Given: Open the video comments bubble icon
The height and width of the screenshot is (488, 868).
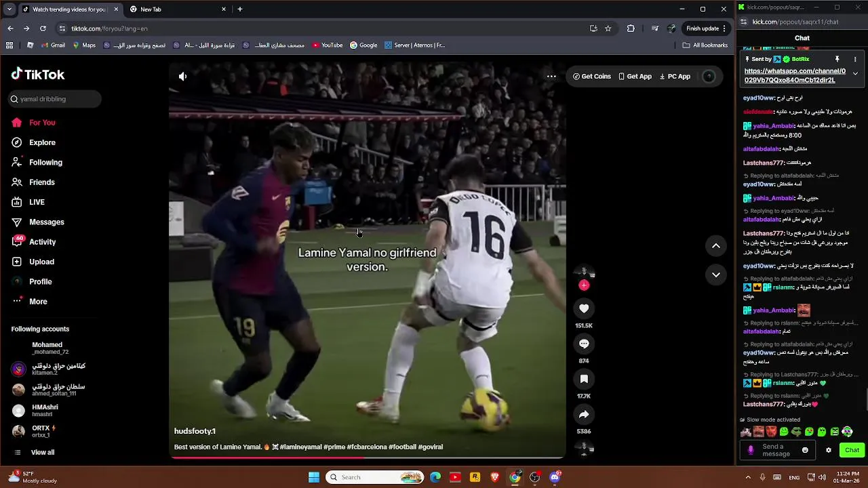Looking at the screenshot, I should point(584,344).
